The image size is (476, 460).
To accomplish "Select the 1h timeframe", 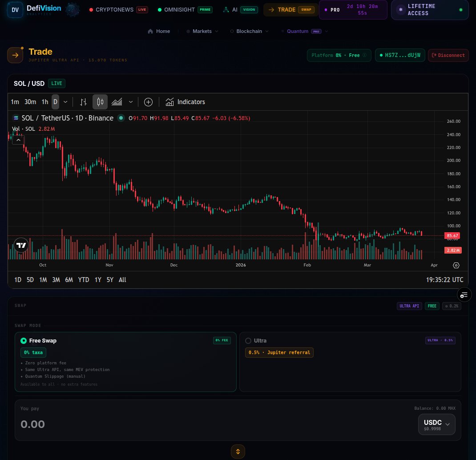I will coord(45,102).
